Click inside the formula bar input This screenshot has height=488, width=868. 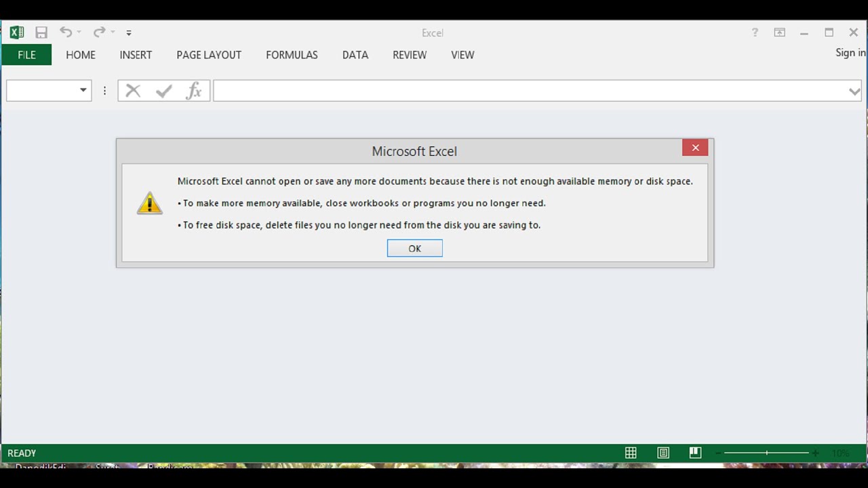point(531,91)
